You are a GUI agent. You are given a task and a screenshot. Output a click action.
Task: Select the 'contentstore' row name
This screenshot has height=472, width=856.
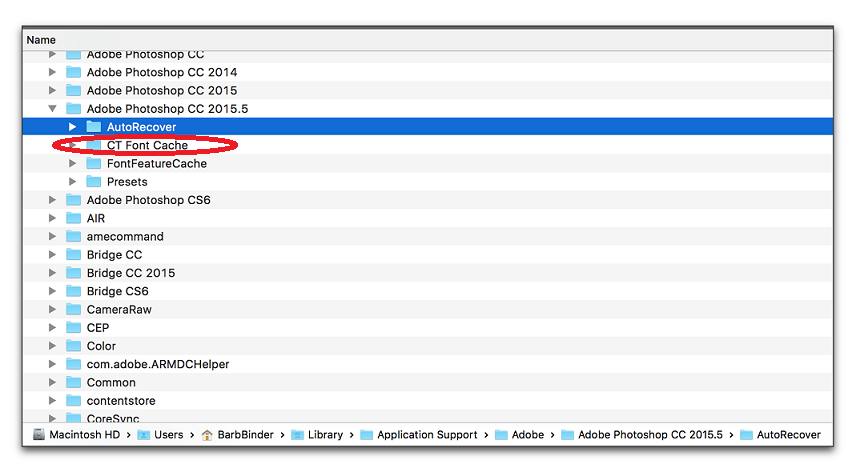coord(121,401)
